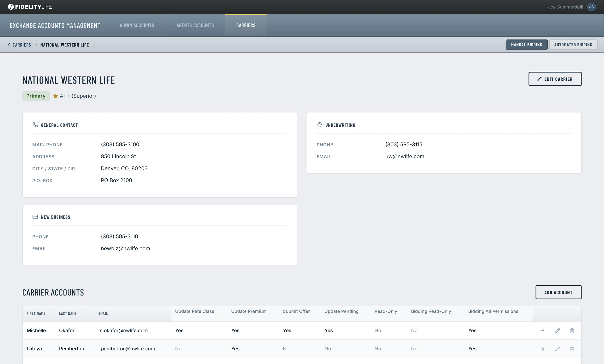
Task: Click the Fidelity Life logo
Action: coord(30,7)
